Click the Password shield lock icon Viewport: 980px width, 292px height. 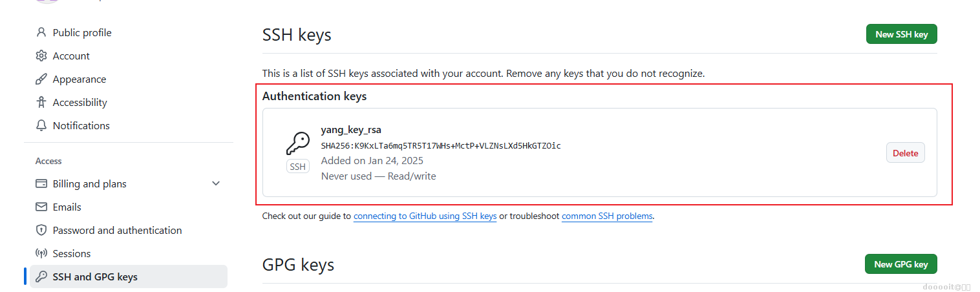point(41,230)
